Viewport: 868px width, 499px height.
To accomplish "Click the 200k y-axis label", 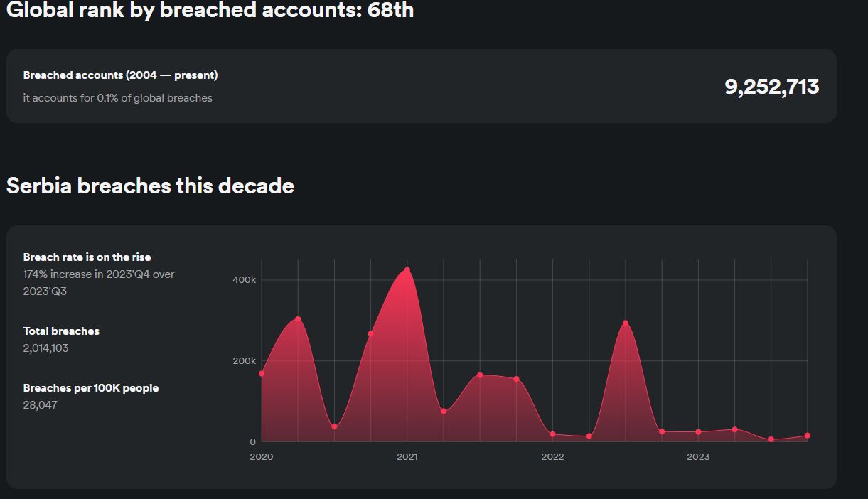I will pos(244,361).
